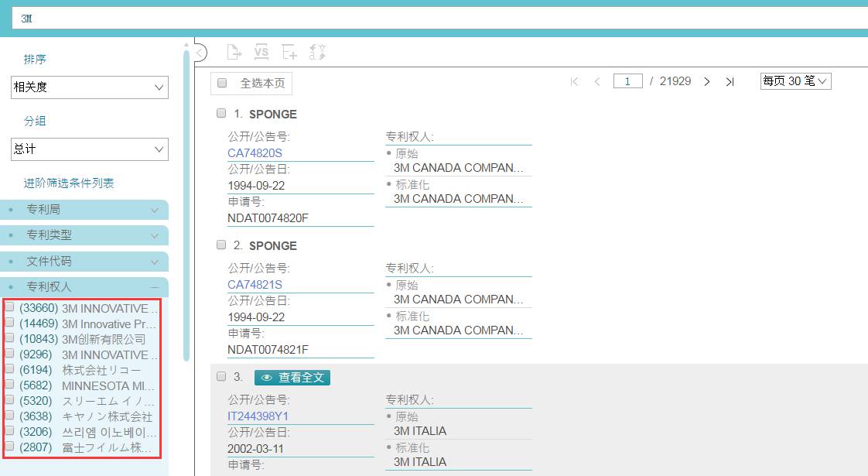Jump to last results page
The height and width of the screenshot is (476, 868).
(730, 81)
